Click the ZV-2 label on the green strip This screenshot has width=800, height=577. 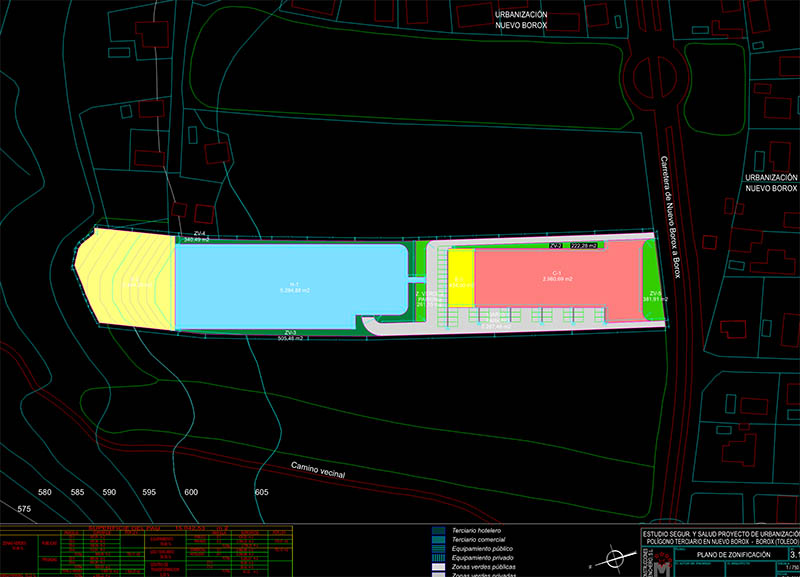coord(556,245)
